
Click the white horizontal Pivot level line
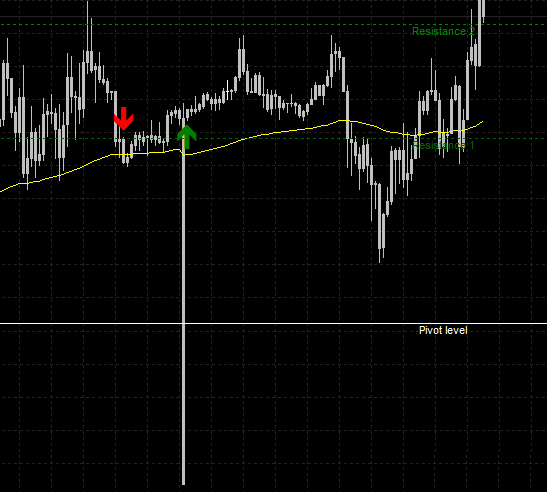pyautogui.click(x=274, y=324)
